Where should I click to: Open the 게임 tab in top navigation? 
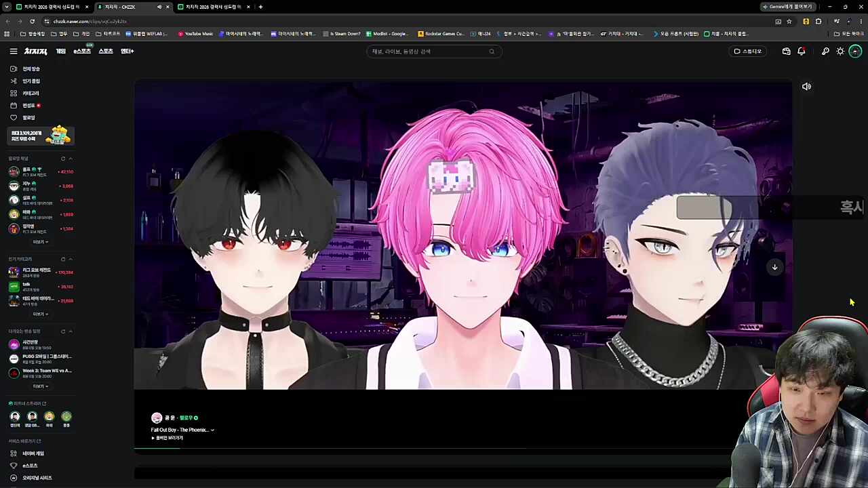click(x=61, y=51)
